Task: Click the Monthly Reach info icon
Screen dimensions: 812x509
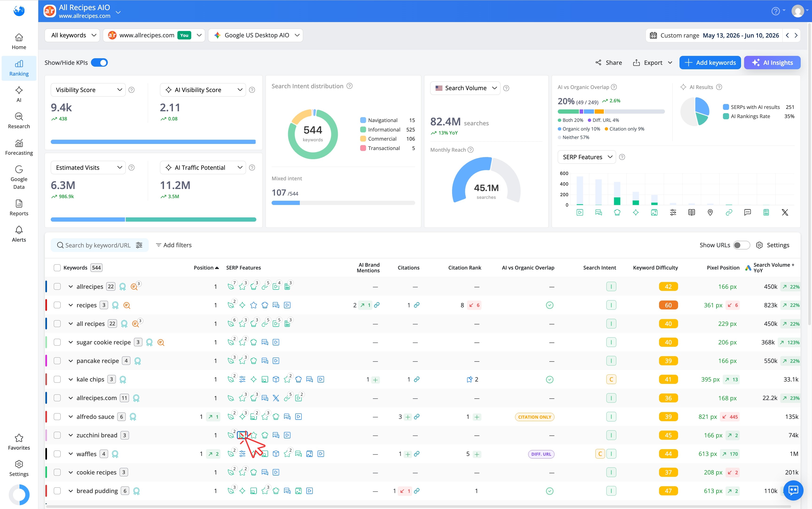Action: pos(471,150)
